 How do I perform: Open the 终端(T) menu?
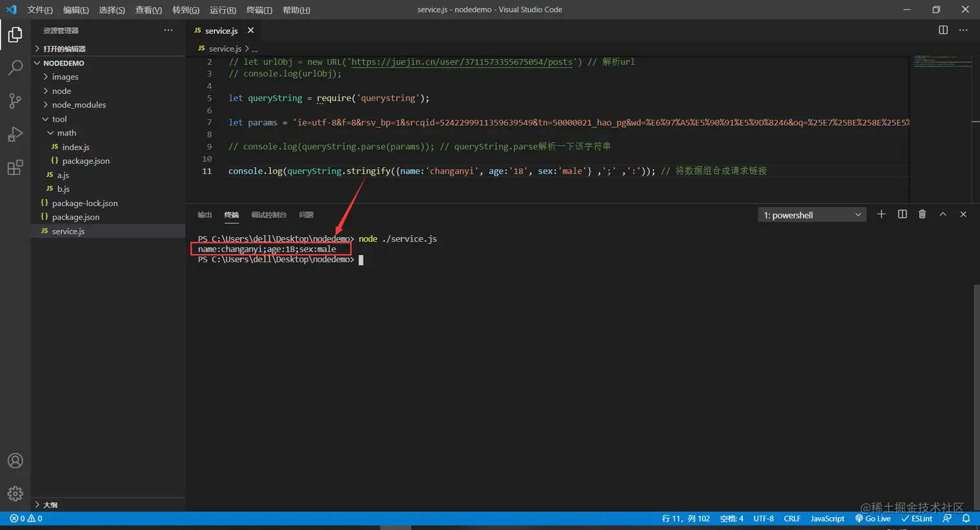point(259,10)
